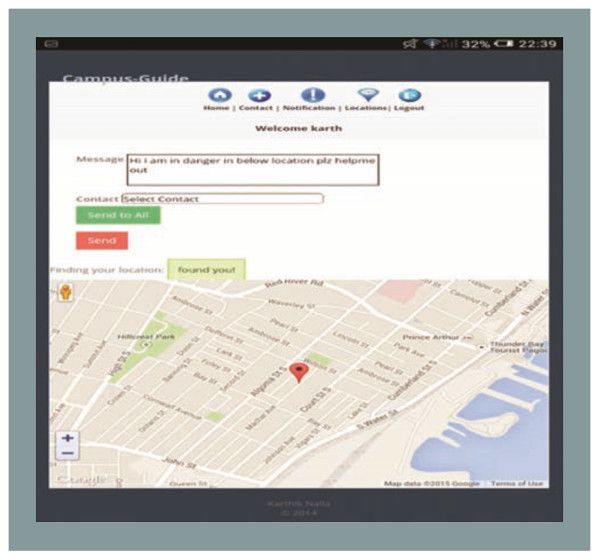This screenshot has height=560, width=599.
Task: Open the Locations menu link
Action: pyautogui.click(x=366, y=108)
